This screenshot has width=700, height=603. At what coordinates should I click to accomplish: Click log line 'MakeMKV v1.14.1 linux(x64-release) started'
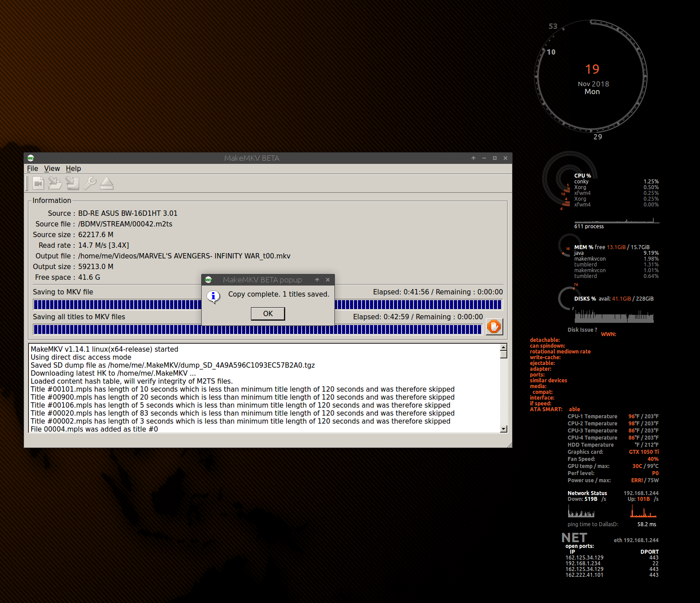[x=104, y=349]
